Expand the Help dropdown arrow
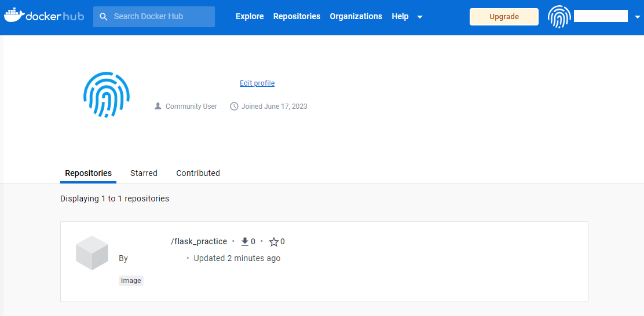 point(420,17)
